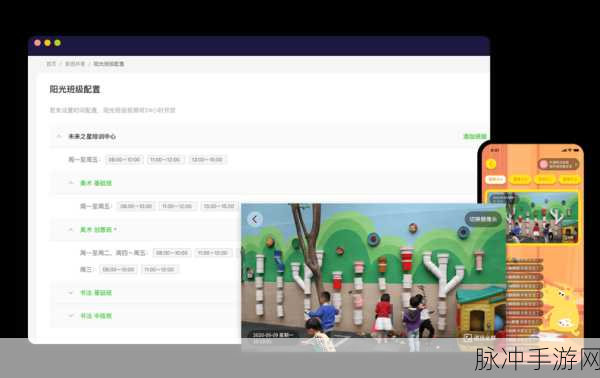Screen dimensions: 600x378
Task: Click the fullscreen icon on the video overlay
Action: click(468, 337)
